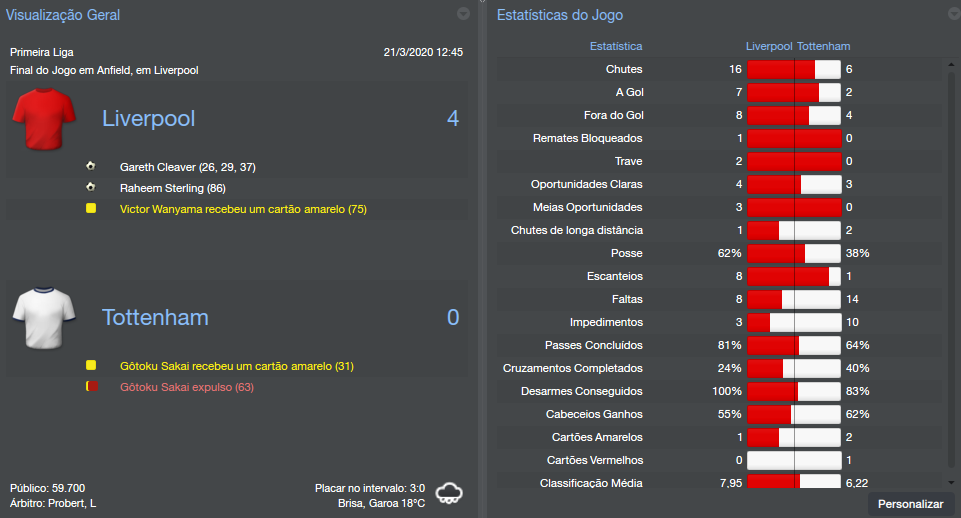Click the rainy weather cloud icon

[450, 492]
